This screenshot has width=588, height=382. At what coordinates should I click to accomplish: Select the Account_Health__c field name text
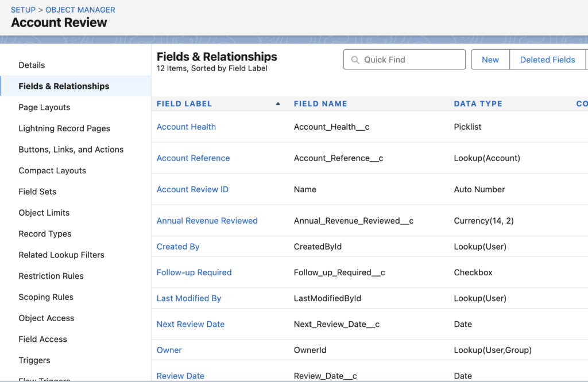[x=331, y=127]
